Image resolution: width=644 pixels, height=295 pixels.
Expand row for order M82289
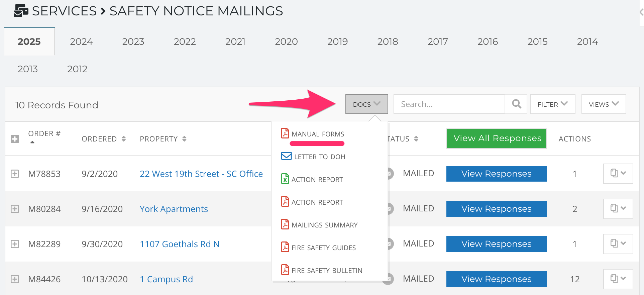pos(15,244)
